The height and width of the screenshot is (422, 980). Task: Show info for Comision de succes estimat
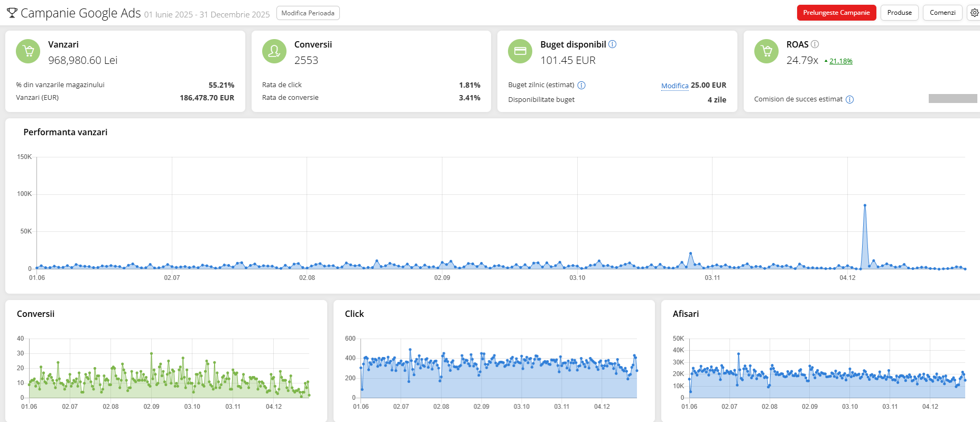pos(849,99)
